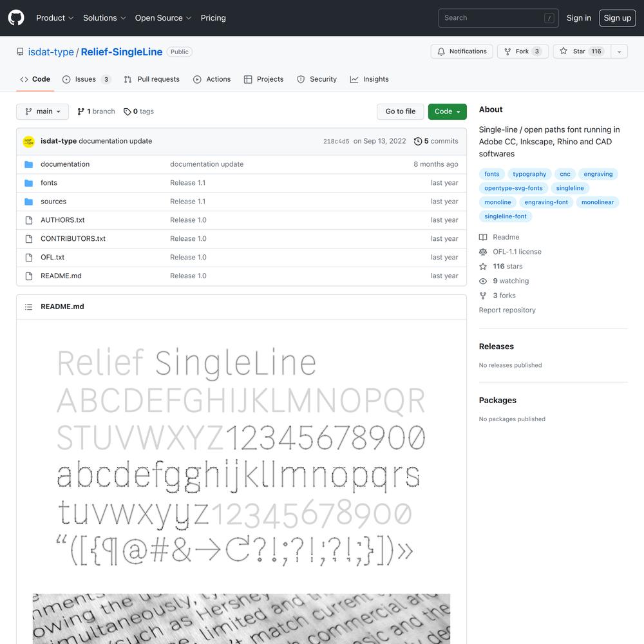The height and width of the screenshot is (644, 644).
Task: Open the CONTRIBUTORS.txt file
Action: 73,239
